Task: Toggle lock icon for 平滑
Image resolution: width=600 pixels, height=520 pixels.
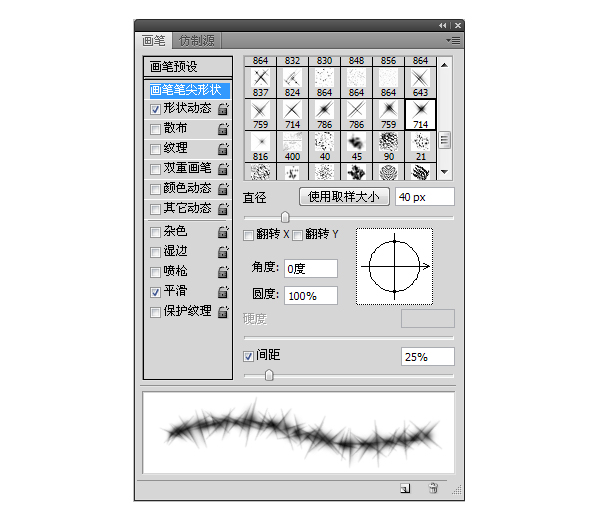Action: (223, 292)
